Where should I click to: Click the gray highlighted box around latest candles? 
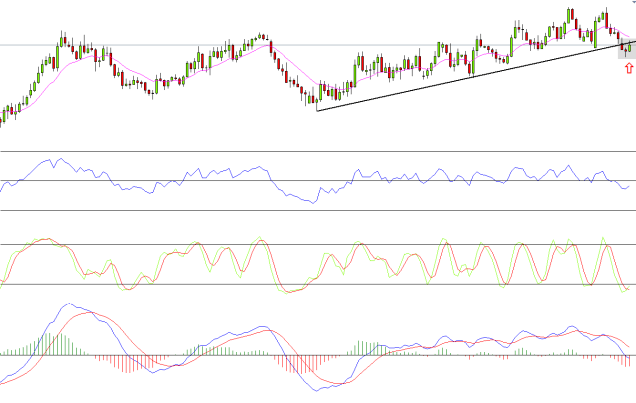click(x=627, y=49)
